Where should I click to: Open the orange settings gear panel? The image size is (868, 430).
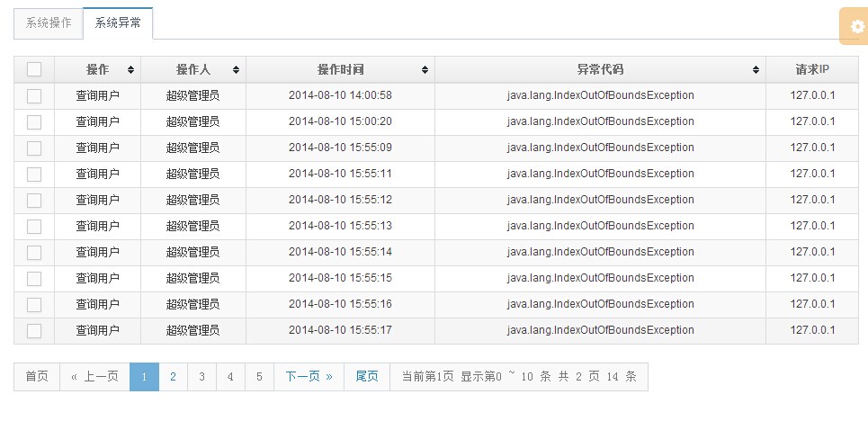click(x=855, y=26)
